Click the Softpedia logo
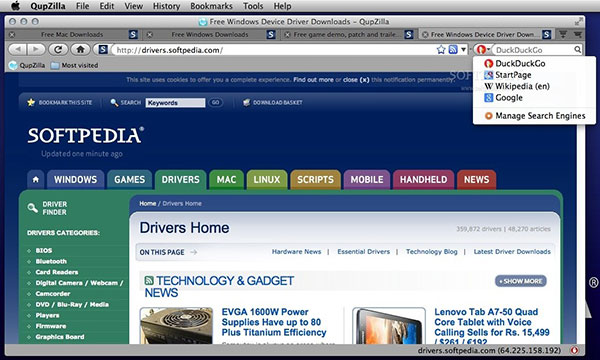 [x=86, y=135]
